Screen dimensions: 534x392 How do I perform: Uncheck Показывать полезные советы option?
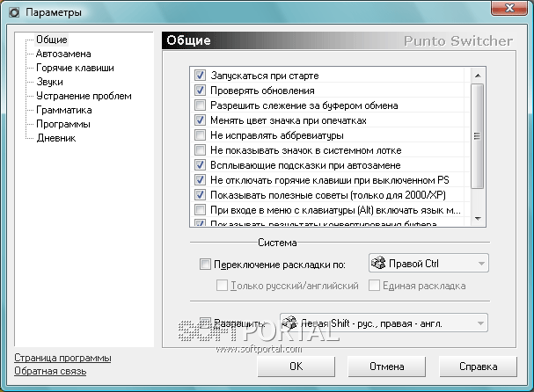tap(200, 195)
